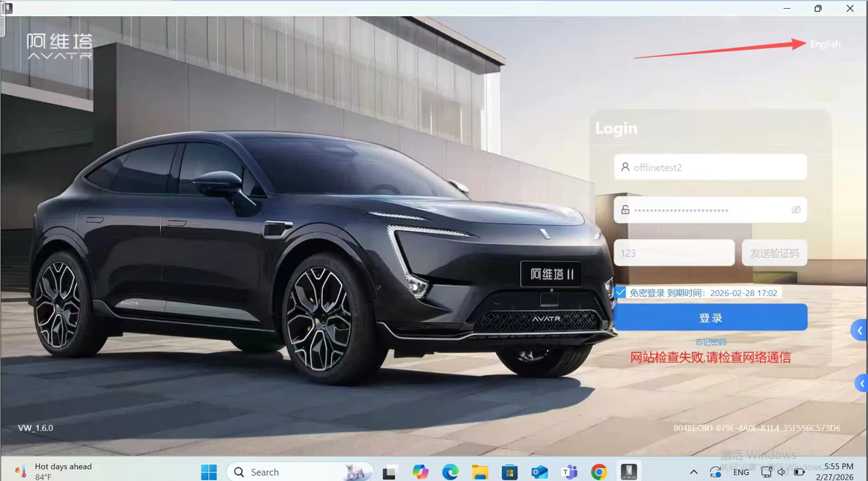Expand the upper blue side panel arrow

pos(859,330)
